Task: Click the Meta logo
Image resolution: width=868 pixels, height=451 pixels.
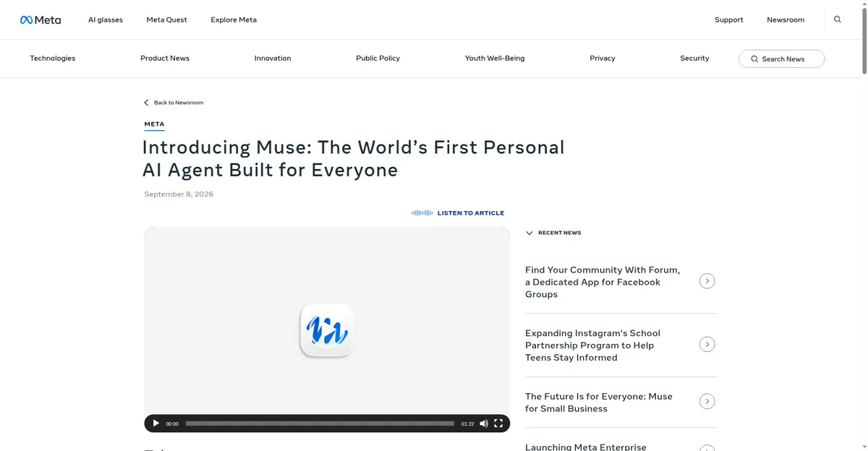Action: click(x=41, y=20)
